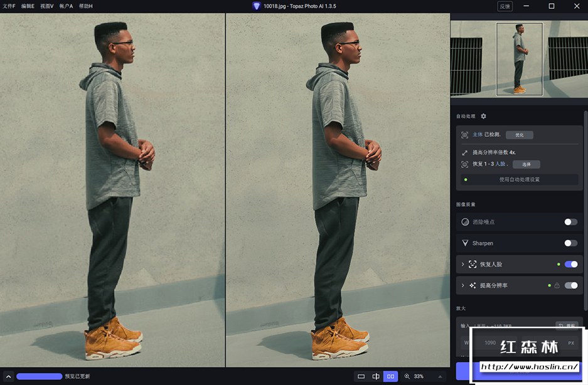
Task: Switch to split view layout icon
Action: coord(376,376)
